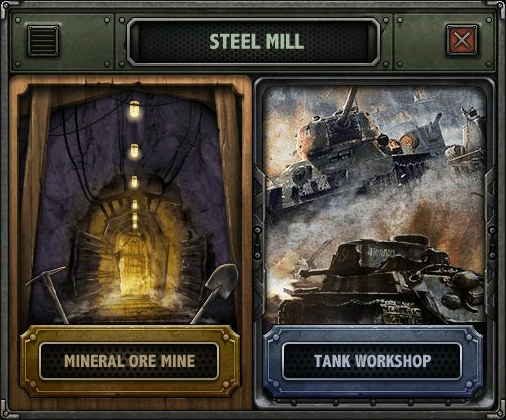
Task: Click the glowing tunnel entrance
Action: pyautogui.click(x=133, y=263)
